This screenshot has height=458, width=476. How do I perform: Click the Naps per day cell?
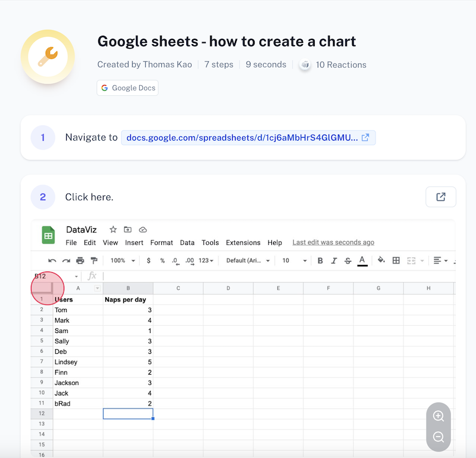(128, 300)
